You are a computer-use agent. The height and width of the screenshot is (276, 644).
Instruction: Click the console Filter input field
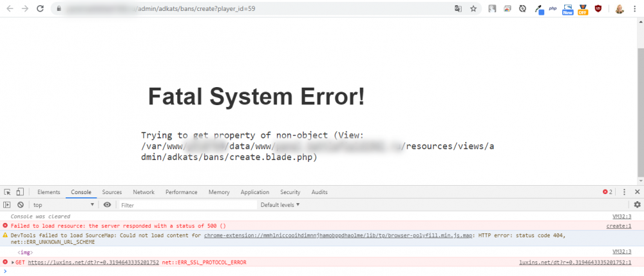point(187,204)
